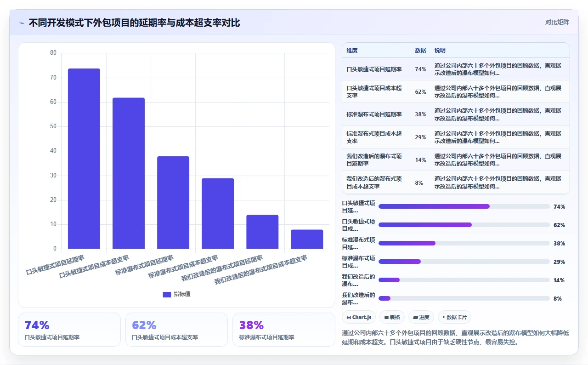Click the 8% value in the table

419,182
